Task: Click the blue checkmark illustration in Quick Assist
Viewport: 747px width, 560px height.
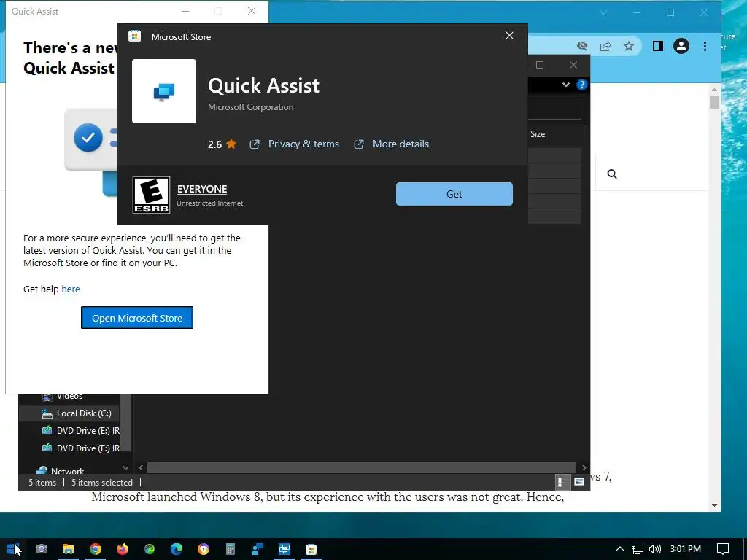Action: [88, 138]
